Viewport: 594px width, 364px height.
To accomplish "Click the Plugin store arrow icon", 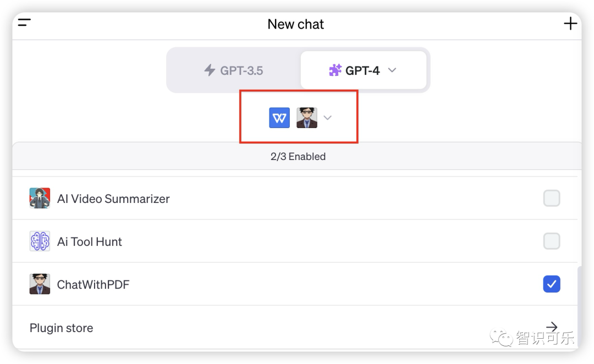I will pyautogui.click(x=552, y=327).
